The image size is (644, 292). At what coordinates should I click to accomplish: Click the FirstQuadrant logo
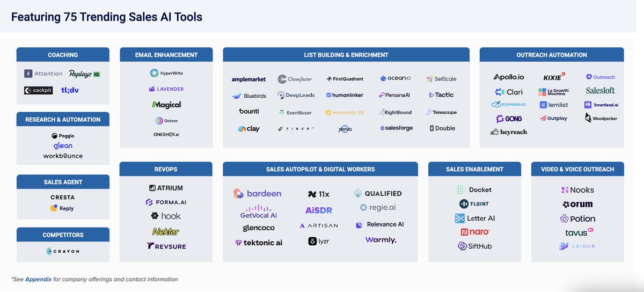tap(345, 79)
